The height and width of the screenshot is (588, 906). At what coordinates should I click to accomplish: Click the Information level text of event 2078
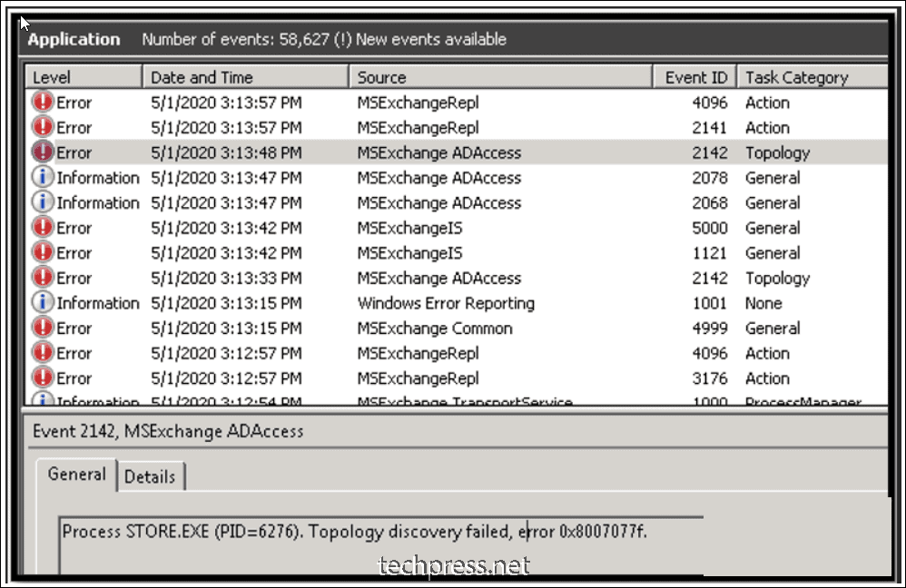98,178
